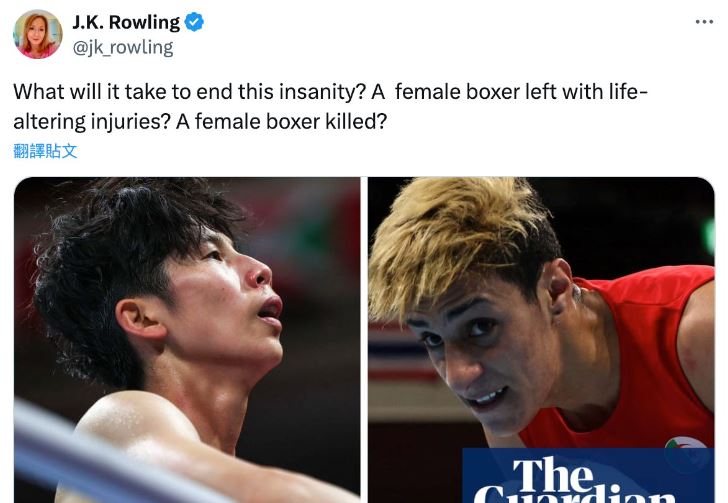Click the tweet line starting "altering injuries?"
The height and width of the screenshot is (503, 728).
(x=200, y=122)
